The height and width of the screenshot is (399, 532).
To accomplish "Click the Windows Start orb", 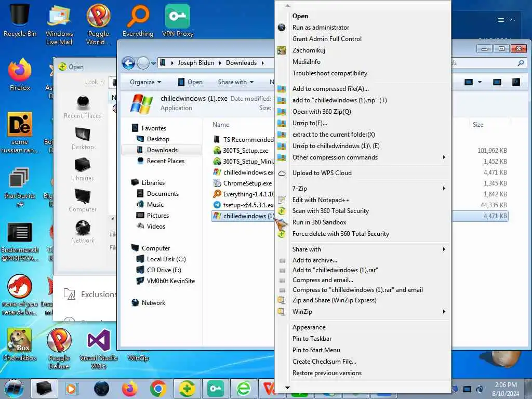I will coord(14,389).
